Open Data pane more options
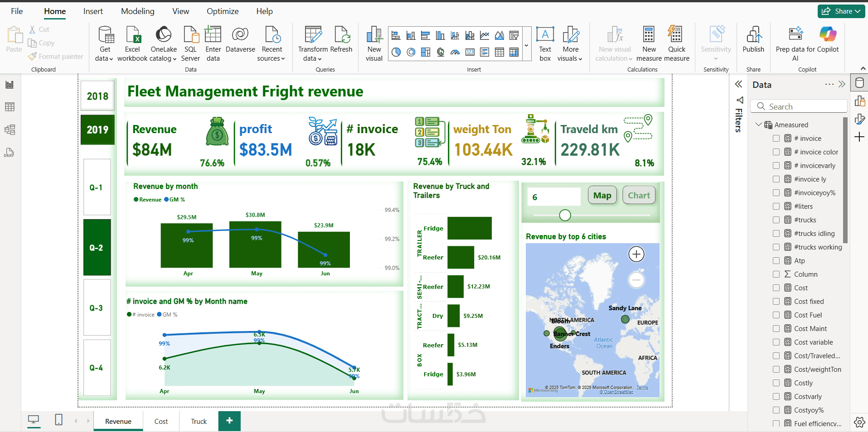 click(x=829, y=84)
